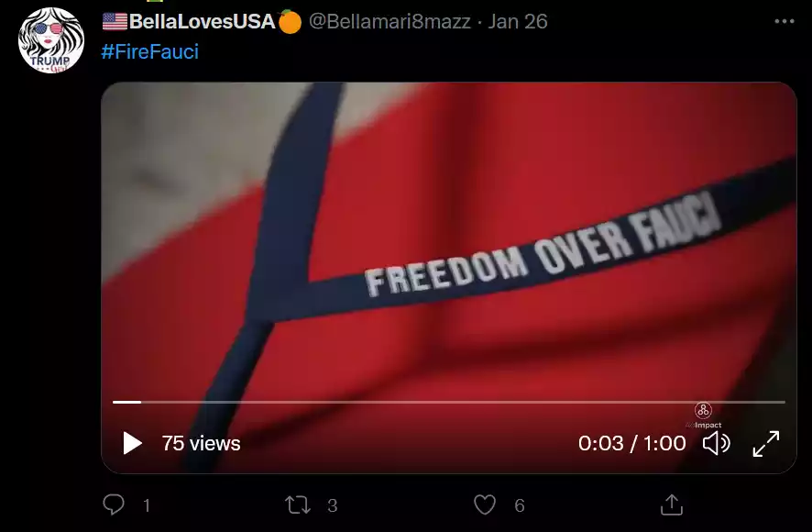Open the three-dot more options menu

point(785,21)
